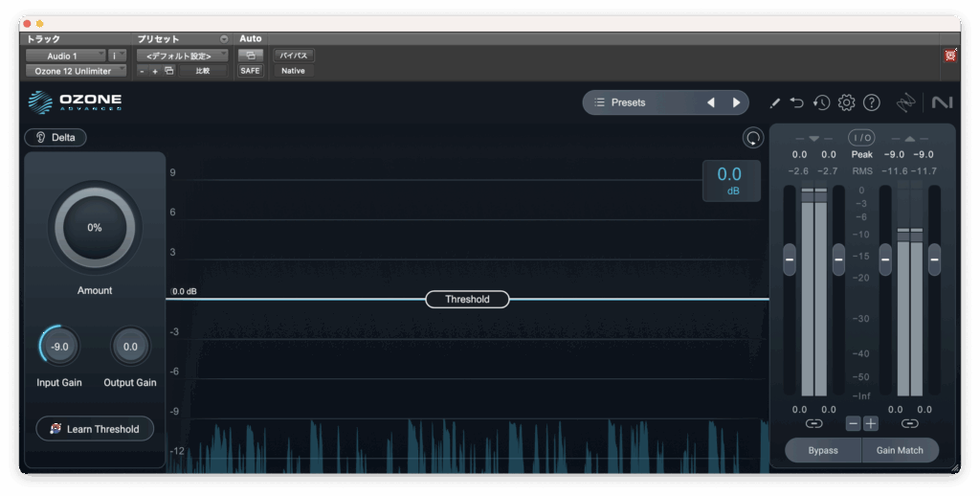The height and width of the screenshot is (496, 980).
Task: Select the previous preset arrow
Action: 711,102
